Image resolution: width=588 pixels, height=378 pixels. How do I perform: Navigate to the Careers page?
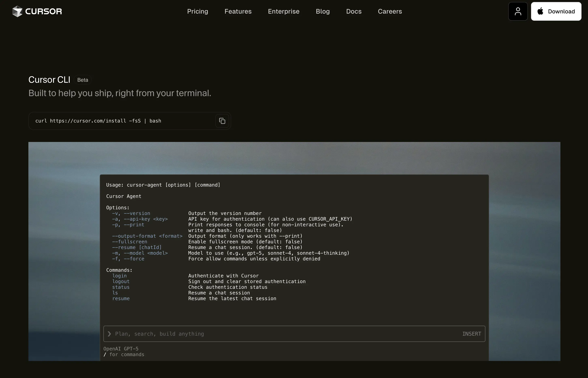click(390, 11)
